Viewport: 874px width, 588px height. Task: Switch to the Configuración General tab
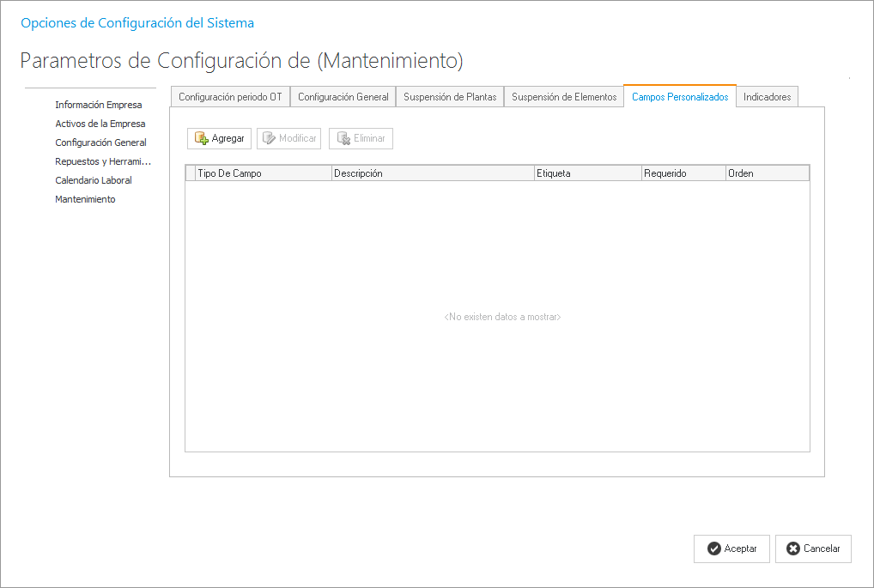[343, 97]
